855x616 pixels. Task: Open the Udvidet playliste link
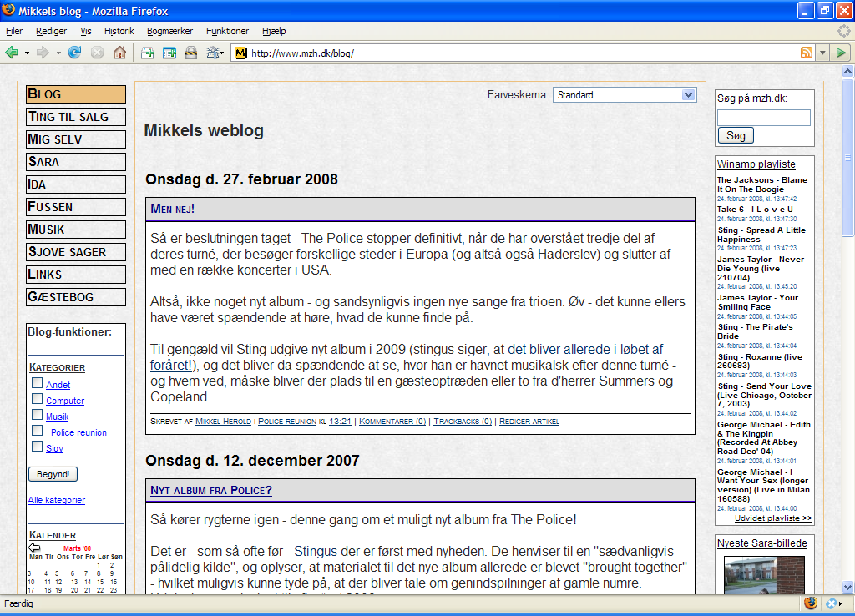[x=773, y=518]
